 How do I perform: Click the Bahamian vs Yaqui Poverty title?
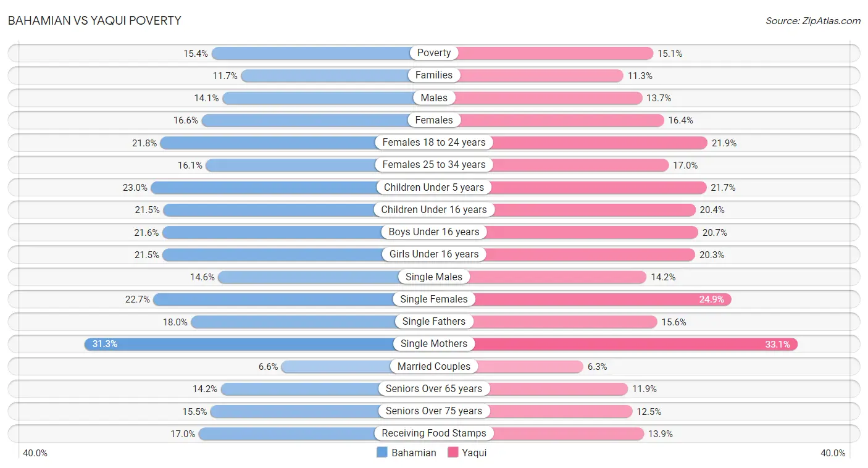[94, 20]
